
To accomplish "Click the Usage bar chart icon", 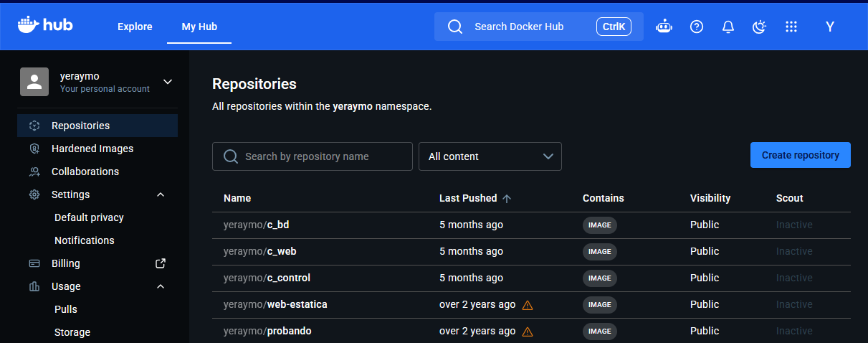I will [34, 286].
